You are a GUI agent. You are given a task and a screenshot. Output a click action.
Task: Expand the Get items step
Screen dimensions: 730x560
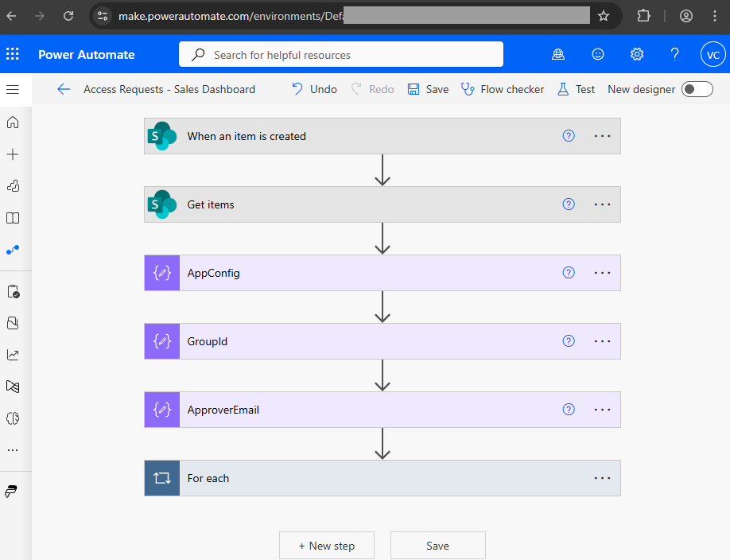[x=382, y=204]
